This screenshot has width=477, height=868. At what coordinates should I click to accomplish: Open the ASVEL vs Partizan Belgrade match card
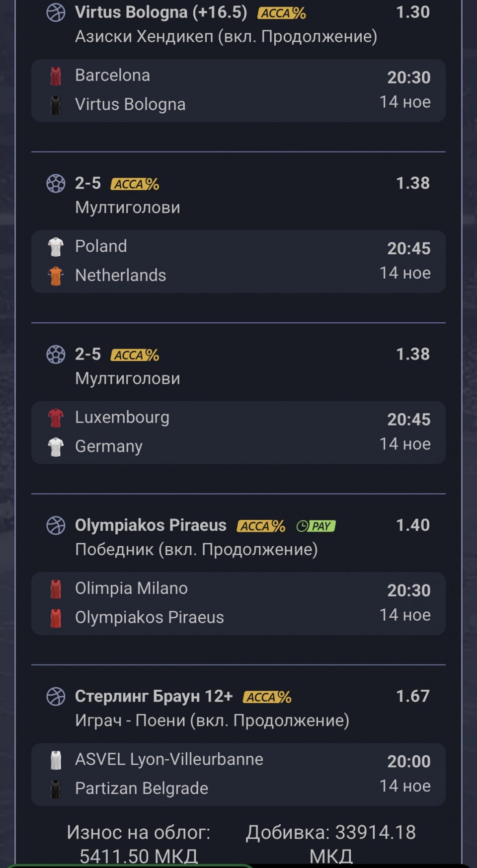[x=238, y=774]
